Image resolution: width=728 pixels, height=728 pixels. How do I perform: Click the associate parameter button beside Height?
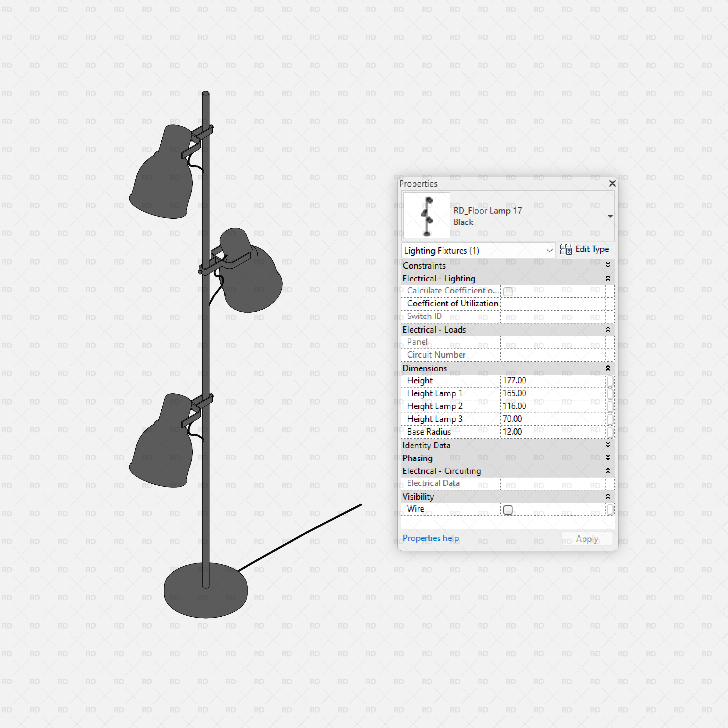click(x=611, y=381)
